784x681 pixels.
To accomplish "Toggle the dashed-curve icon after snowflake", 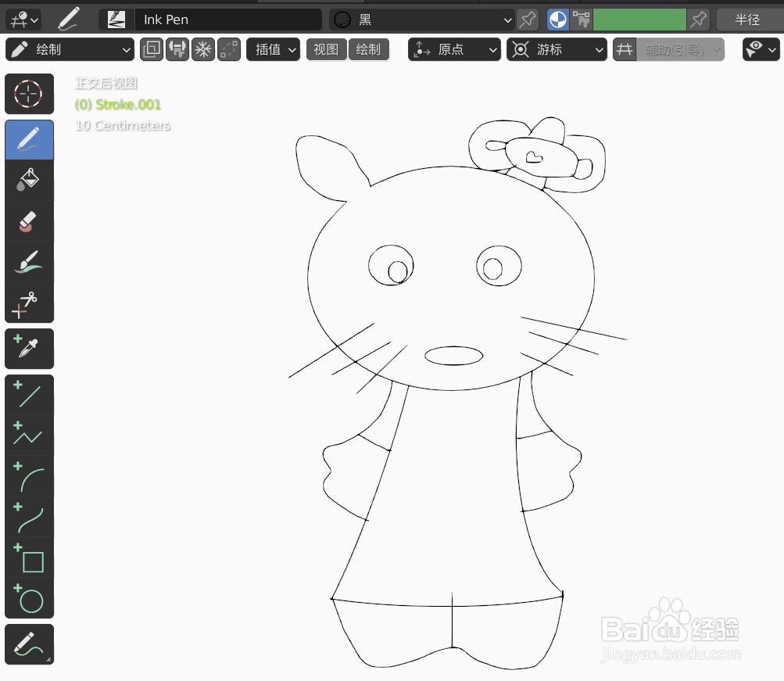I will point(229,49).
